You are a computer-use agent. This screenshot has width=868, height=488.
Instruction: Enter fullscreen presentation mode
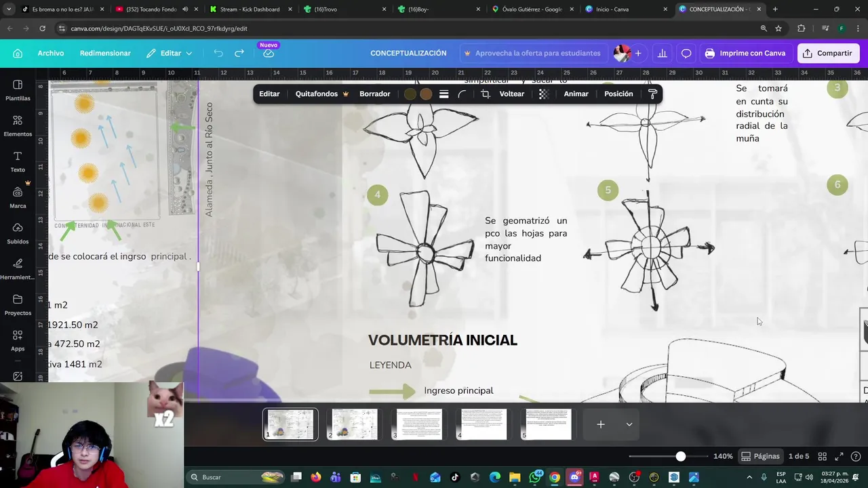coord(839,456)
